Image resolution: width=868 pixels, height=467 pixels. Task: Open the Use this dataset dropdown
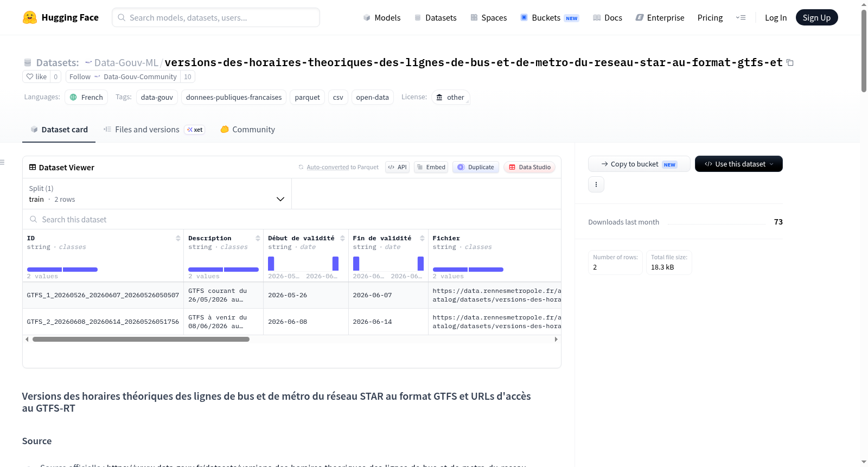pyautogui.click(x=739, y=164)
